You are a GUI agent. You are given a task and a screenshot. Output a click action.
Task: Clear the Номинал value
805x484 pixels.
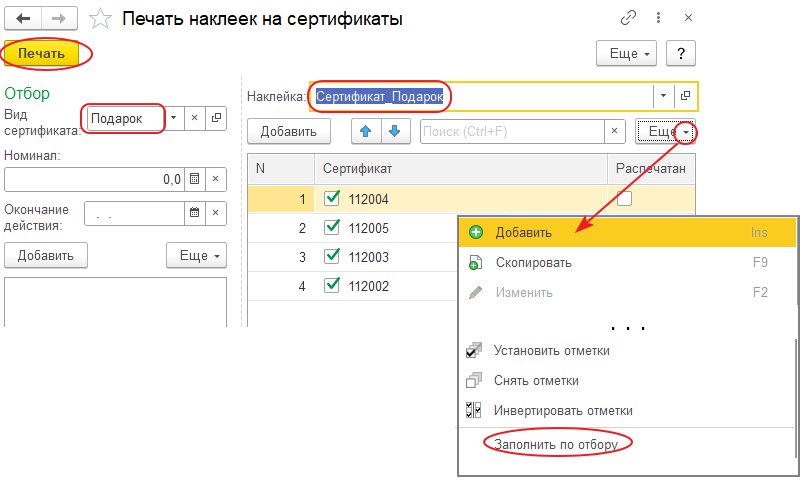pyautogui.click(x=216, y=179)
